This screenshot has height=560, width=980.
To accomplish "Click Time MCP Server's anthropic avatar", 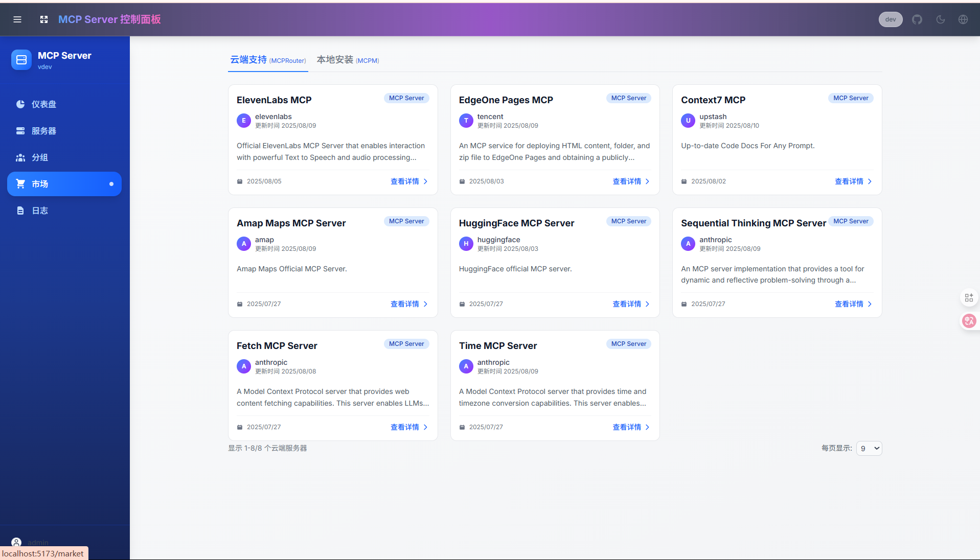I will 466,366.
